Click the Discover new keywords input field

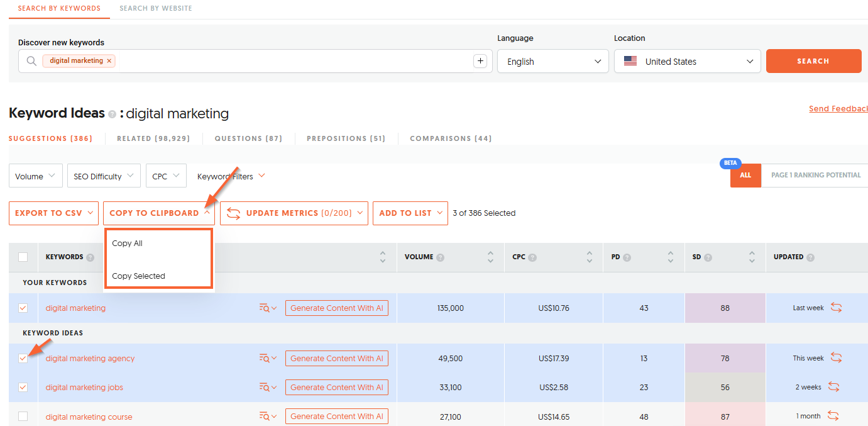(289, 61)
